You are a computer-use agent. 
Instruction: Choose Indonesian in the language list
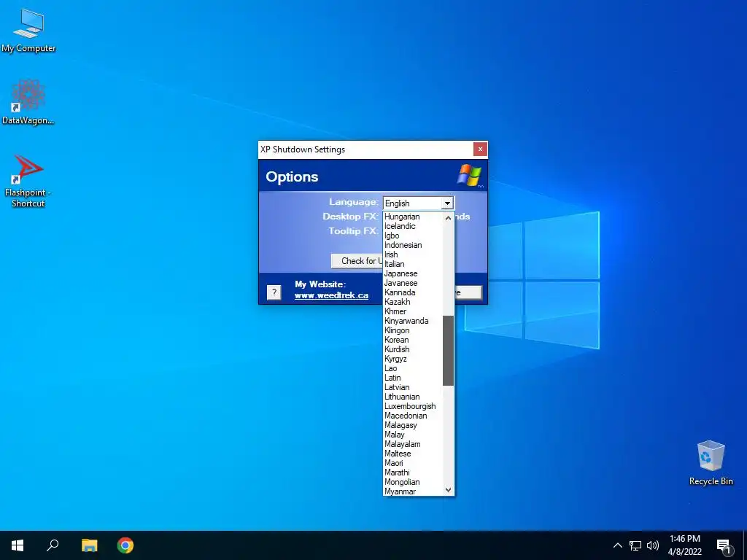(x=414, y=245)
